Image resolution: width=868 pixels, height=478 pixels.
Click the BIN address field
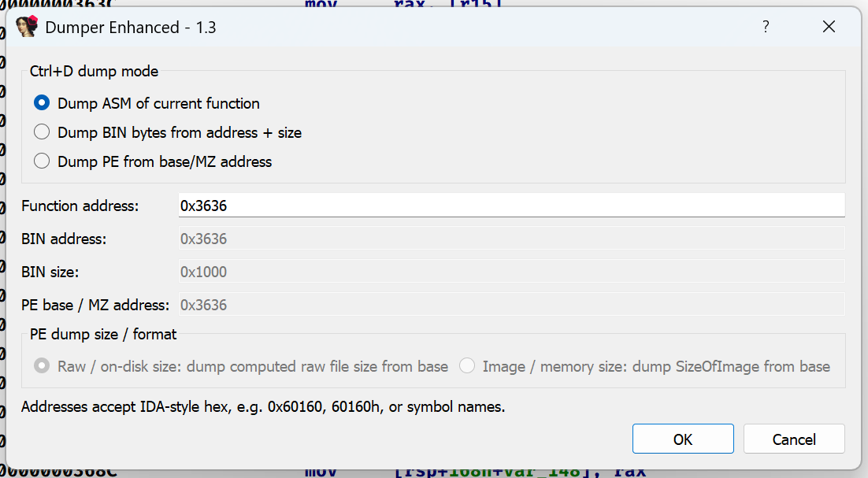click(511, 239)
